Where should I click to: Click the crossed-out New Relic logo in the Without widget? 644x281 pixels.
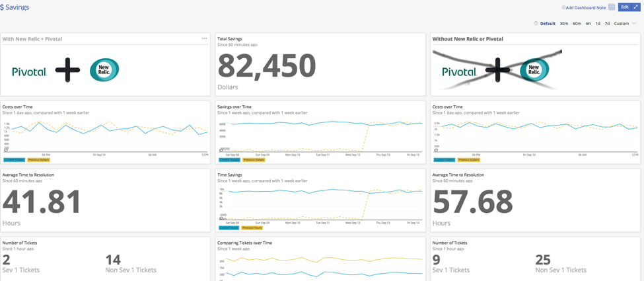534,71
